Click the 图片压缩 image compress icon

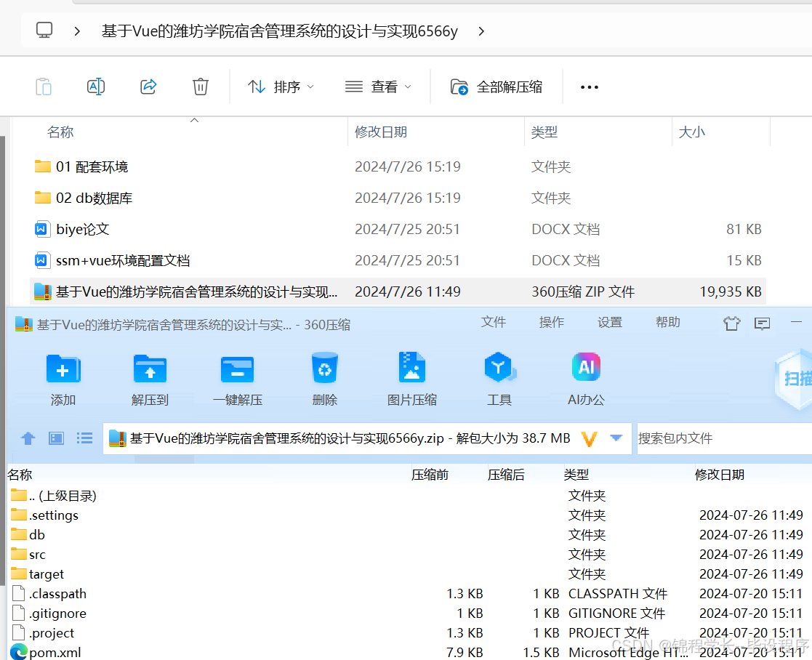[411, 368]
